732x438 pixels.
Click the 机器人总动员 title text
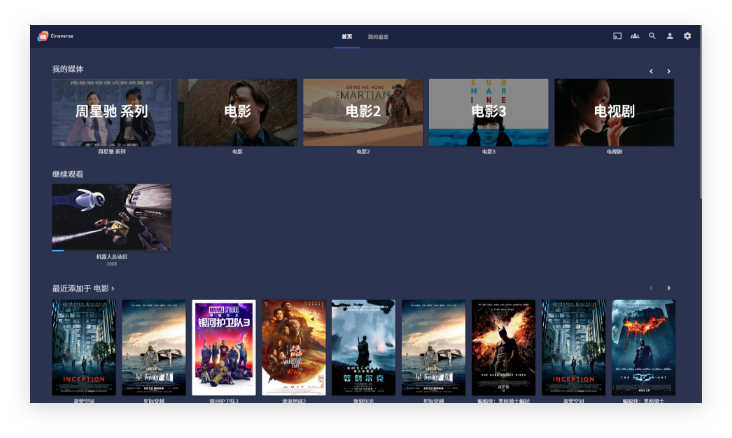point(112,257)
